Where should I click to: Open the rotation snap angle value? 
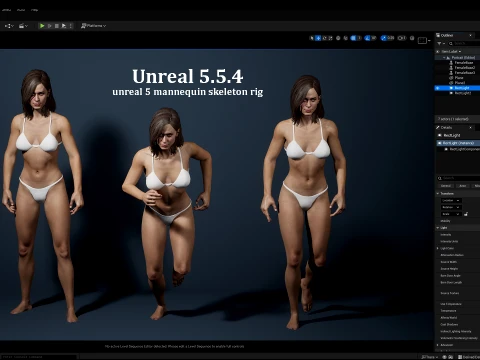pos(374,38)
